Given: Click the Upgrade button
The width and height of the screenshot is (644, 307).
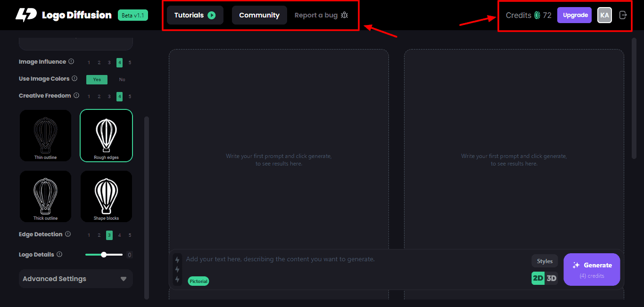Looking at the screenshot, I should (574, 15).
